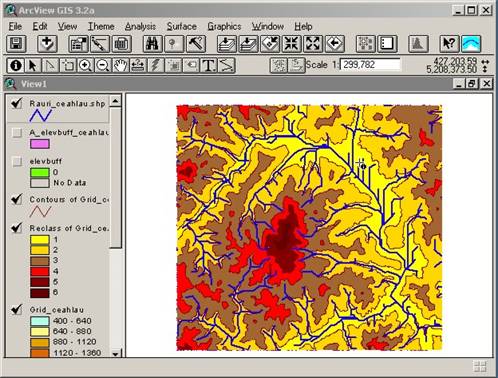498x378 pixels.
Task: Click the Add Theme plus icon
Action: point(47,44)
